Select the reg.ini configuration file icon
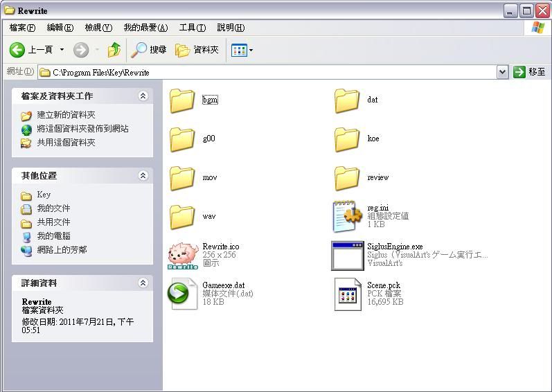 [x=347, y=216]
